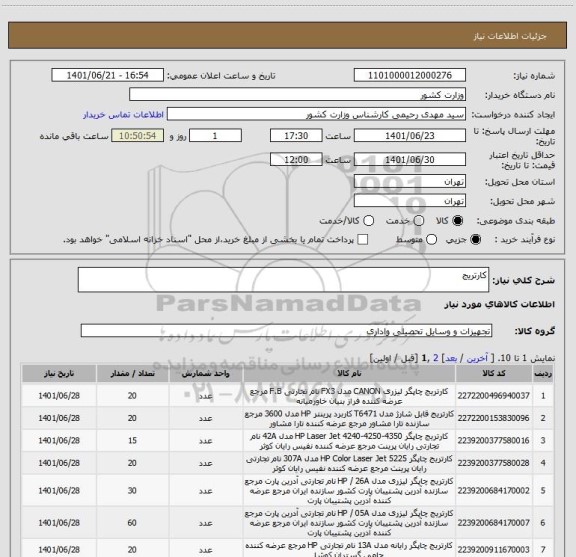576x557 pixels.
Task: Select item code 2272200153830096
Action: 493,418
